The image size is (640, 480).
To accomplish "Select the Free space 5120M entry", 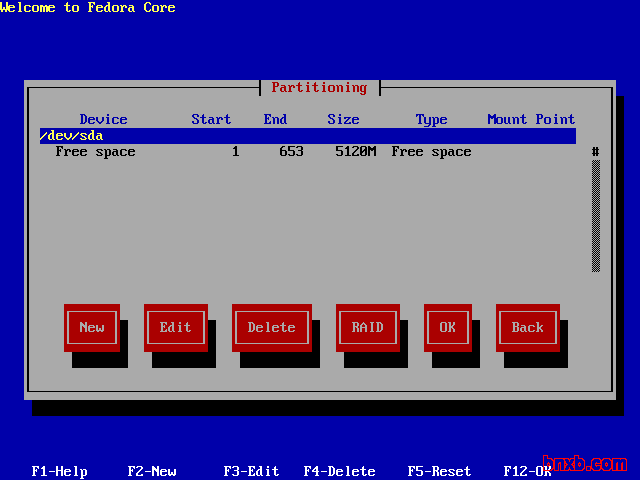I will point(263,152).
